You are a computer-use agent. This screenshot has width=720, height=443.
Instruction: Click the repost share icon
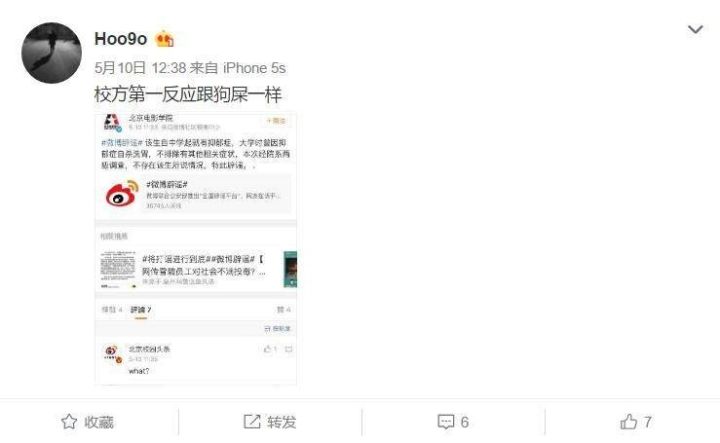(252, 421)
